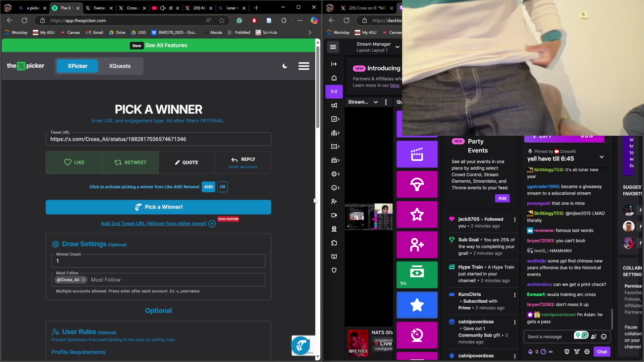Switch to the XQuests tab
The image size is (644, 362).
pyautogui.click(x=120, y=66)
